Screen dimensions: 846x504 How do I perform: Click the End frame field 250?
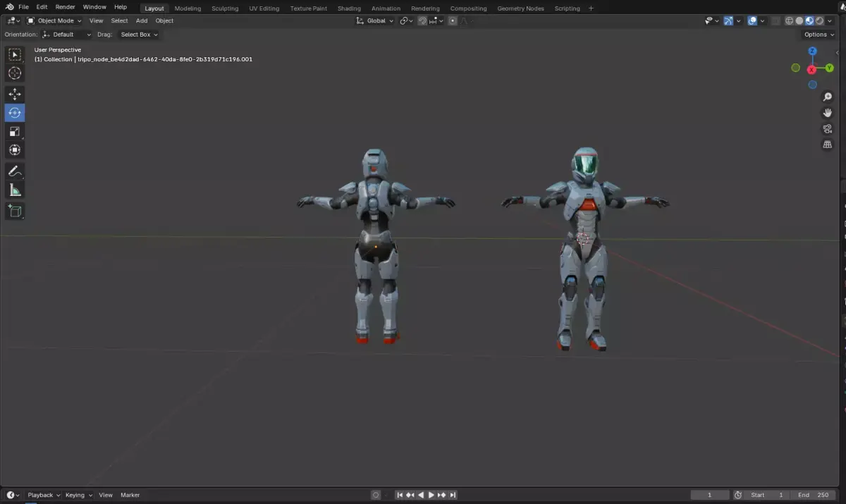pos(813,495)
